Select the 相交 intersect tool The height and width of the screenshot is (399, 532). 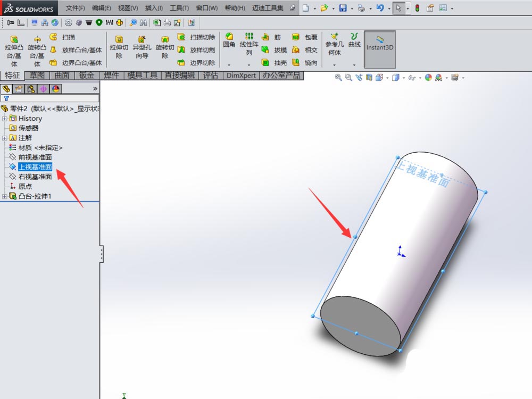[305, 50]
